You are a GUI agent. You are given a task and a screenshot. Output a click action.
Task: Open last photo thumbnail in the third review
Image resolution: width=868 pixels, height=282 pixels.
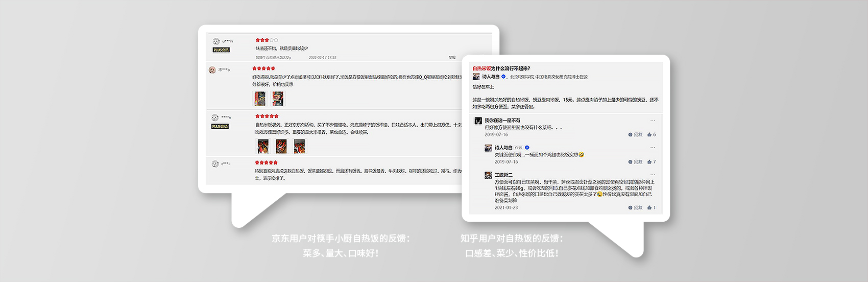pyautogui.click(x=300, y=146)
